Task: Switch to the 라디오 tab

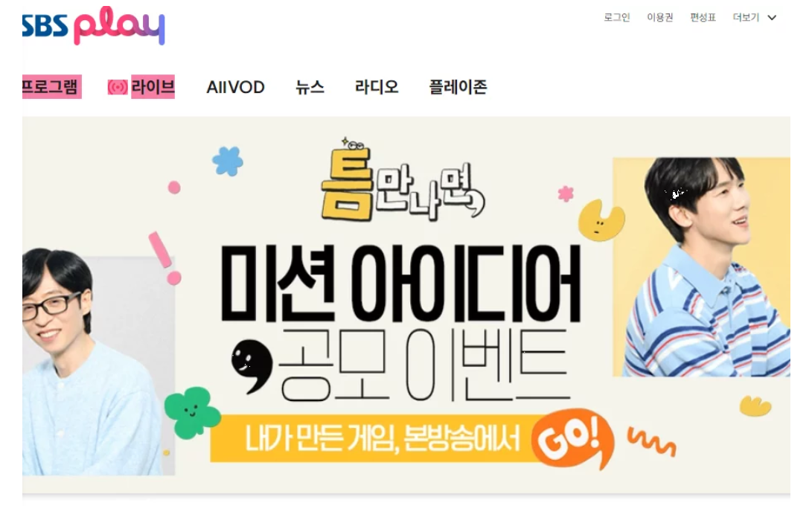Action: pos(377,87)
